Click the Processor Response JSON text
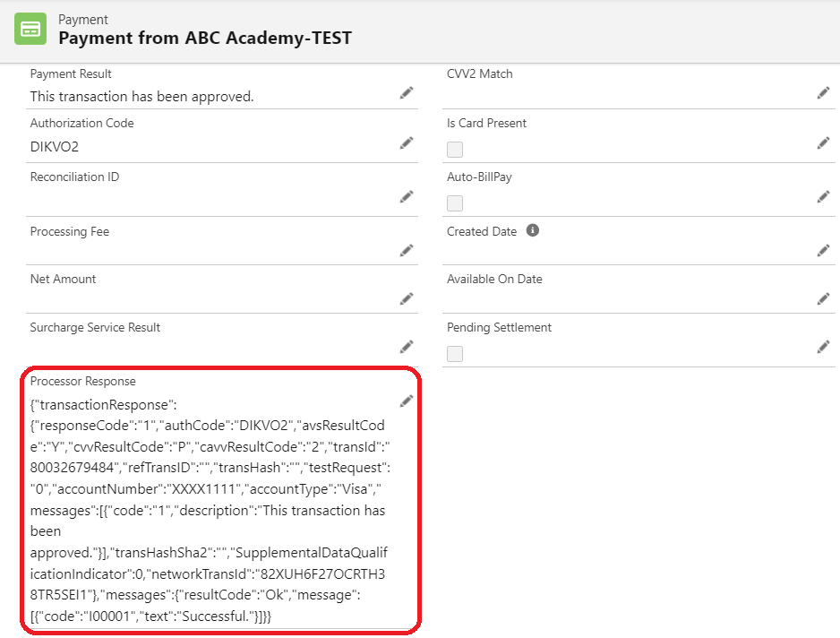 [208, 511]
